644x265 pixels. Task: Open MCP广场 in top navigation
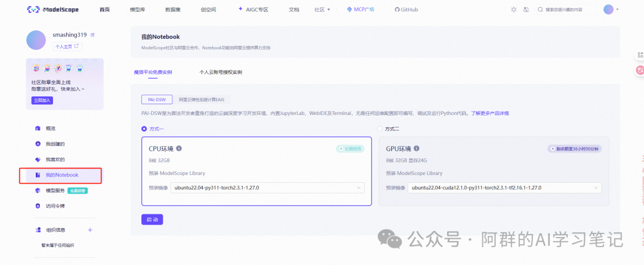pos(361,10)
